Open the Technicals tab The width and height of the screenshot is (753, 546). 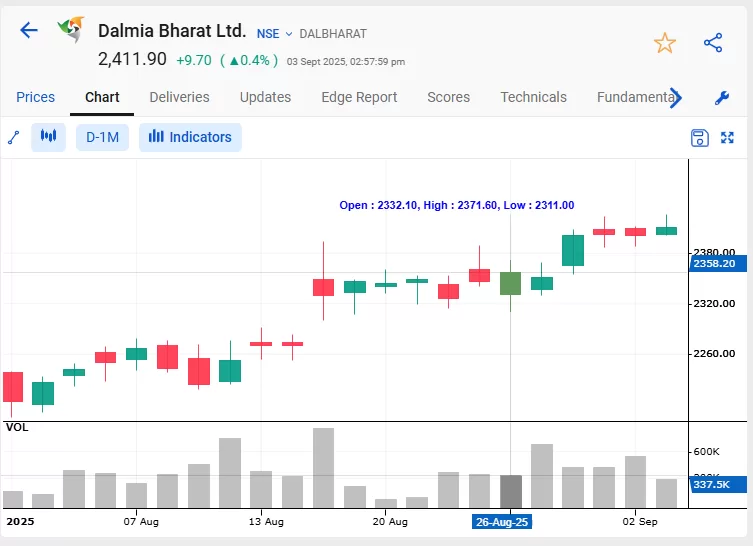[x=534, y=97]
